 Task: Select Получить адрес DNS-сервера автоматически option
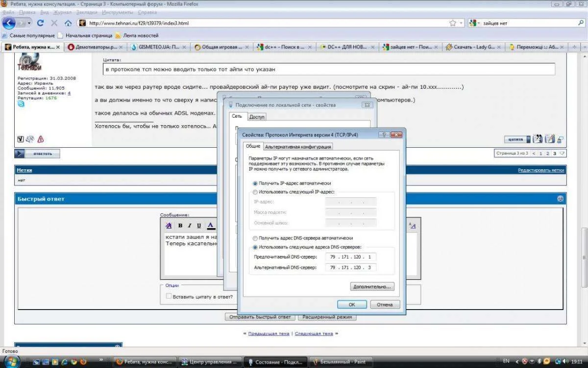coord(255,238)
